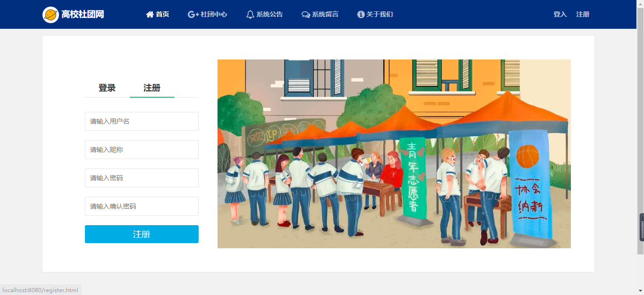Focus the 请输入密码 input field
This screenshot has width=644, height=295.
(142, 178)
